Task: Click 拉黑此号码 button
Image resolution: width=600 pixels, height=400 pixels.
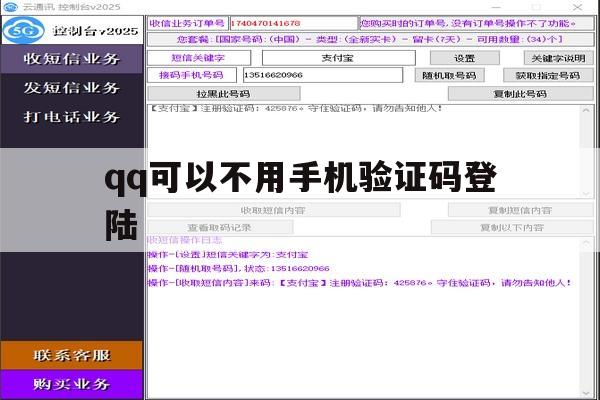Action: (x=223, y=94)
